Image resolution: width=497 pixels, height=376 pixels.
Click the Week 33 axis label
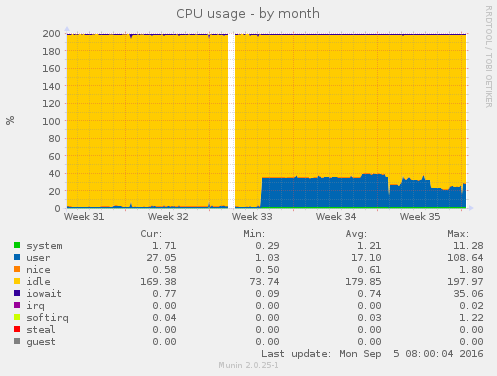[x=252, y=217]
